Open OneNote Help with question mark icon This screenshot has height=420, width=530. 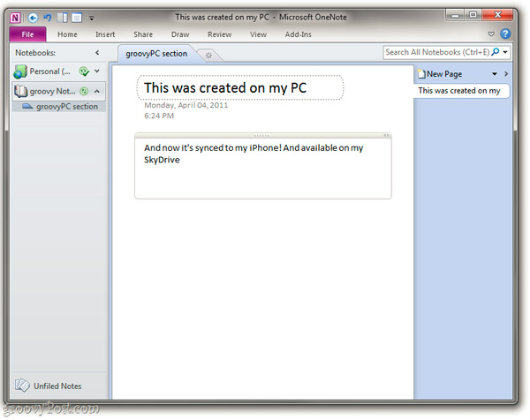click(x=505, y=34)
